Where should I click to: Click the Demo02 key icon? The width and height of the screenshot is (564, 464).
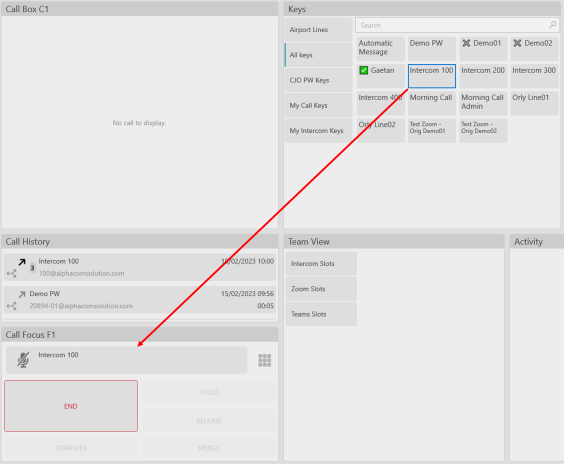coord(517,43)
